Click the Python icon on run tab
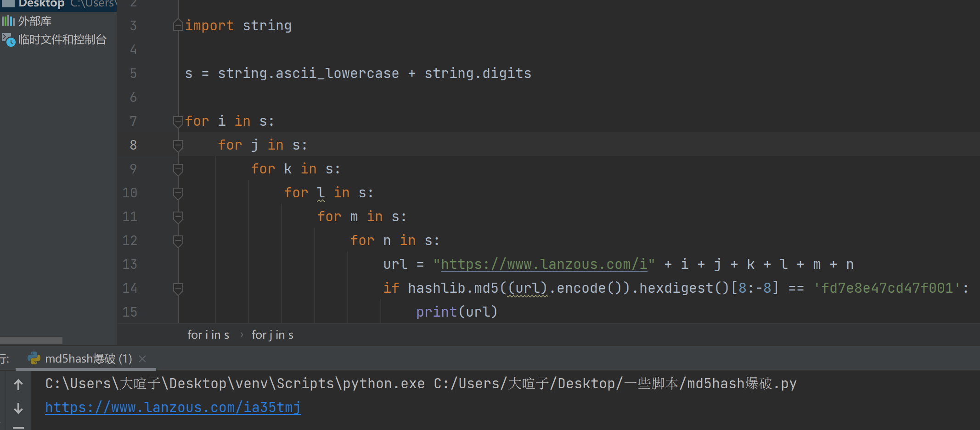 tap(34, 358)
